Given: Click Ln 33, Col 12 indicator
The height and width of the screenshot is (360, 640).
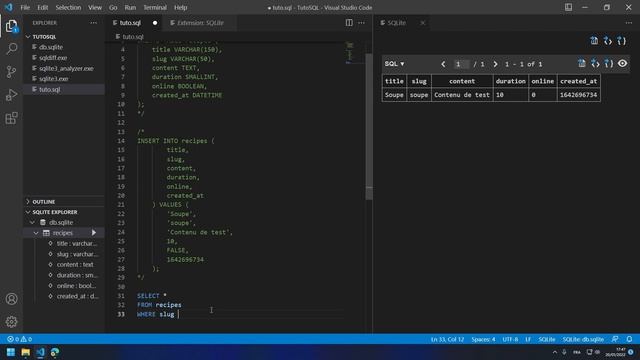Looking at the screenshot, I should 447,339.
